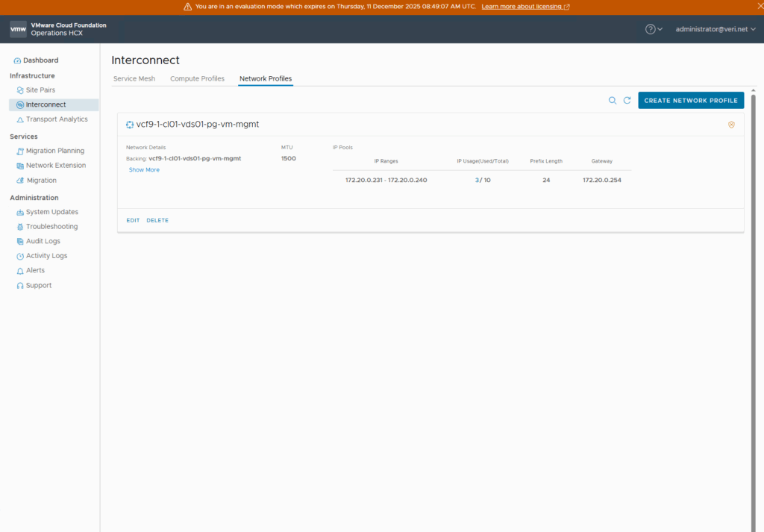Click the search magnifier icon
Screen dimensions: 764x532
coord(613,101)
